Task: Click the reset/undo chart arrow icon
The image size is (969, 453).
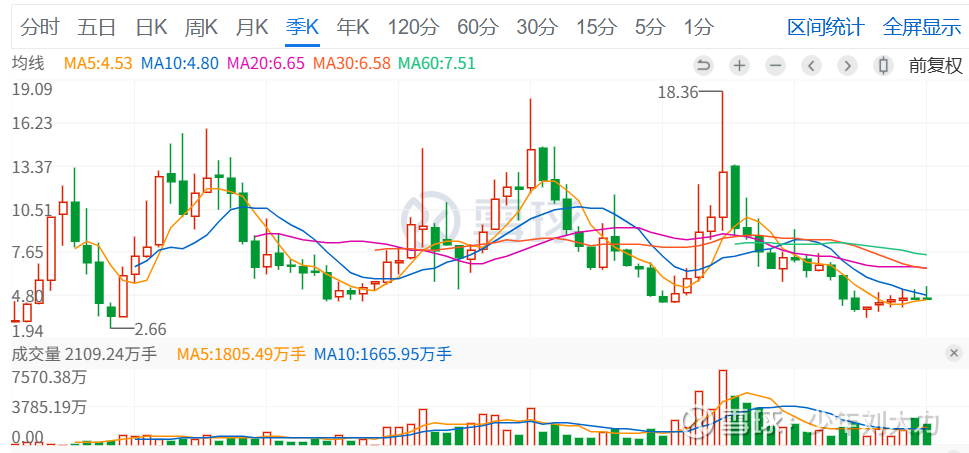Action: (704, 65)
